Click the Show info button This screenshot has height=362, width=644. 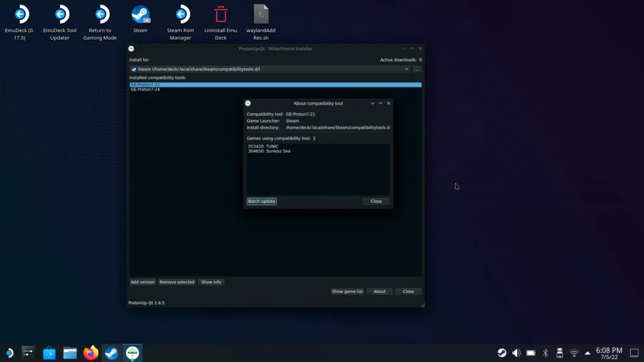pyautogui.click(x=211, y=282)
